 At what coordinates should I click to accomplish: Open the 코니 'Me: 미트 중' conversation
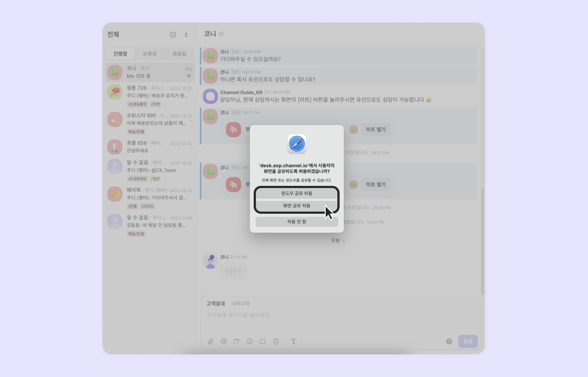point(150,72)
